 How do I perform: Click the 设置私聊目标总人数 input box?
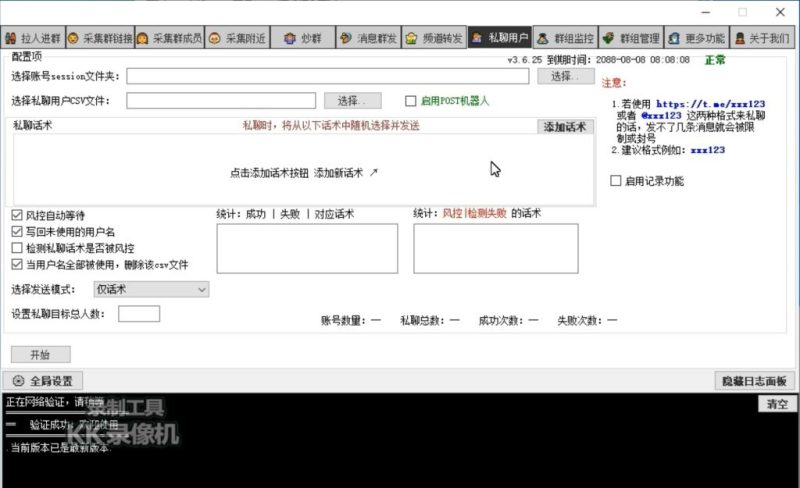coord(139,314)
